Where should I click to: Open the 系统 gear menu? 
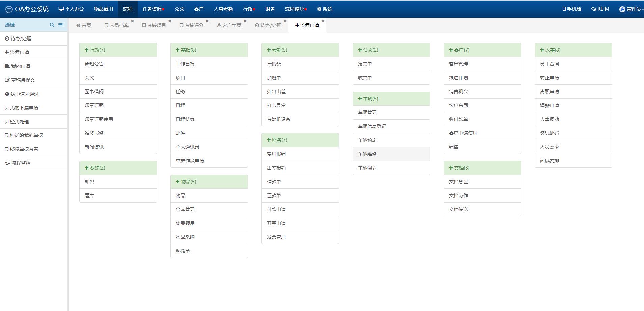(x=325, y=9)
